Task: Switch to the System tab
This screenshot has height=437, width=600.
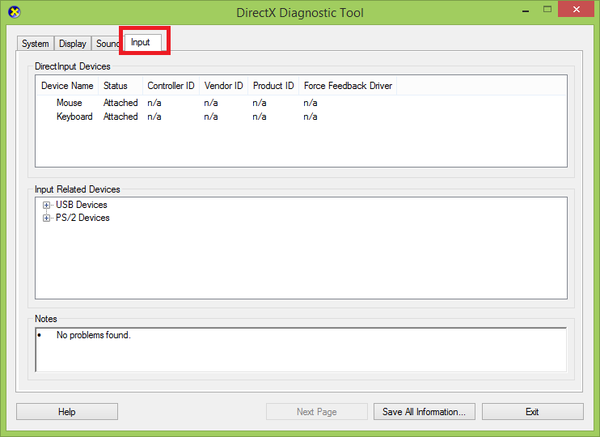Action: tap(35, 44)
